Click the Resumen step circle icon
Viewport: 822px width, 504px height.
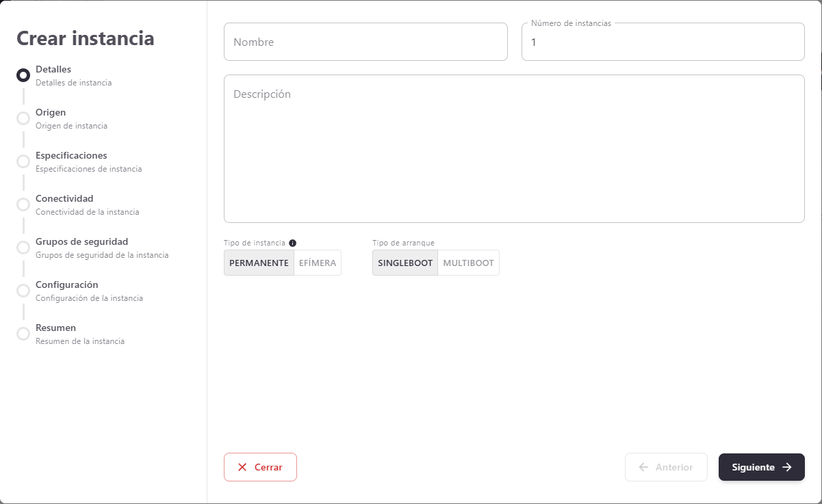[23, 334]
